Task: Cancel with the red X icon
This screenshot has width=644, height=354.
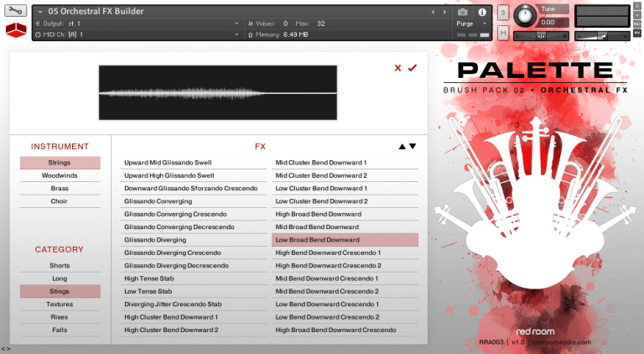Action: tap(397, 68)
